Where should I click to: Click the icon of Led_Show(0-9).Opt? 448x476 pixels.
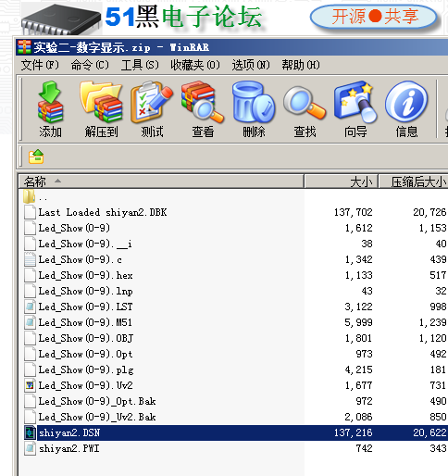click(x=30, y=354)
